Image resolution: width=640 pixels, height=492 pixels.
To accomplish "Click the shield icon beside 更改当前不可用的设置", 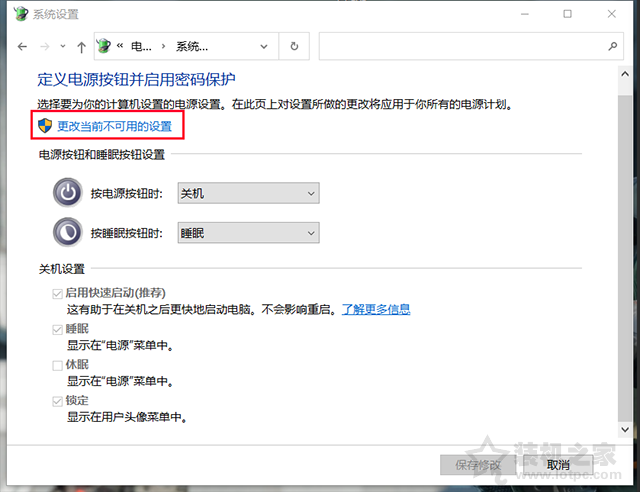I will [x=44, y=126].
